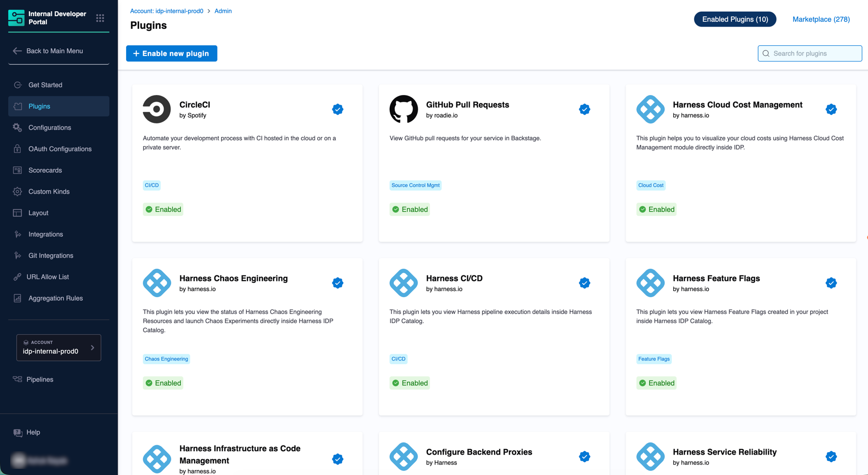Screen dimensions: 868x475
Task: Click the GitHub Octocat plugin logo
Action: click(404, 109)
